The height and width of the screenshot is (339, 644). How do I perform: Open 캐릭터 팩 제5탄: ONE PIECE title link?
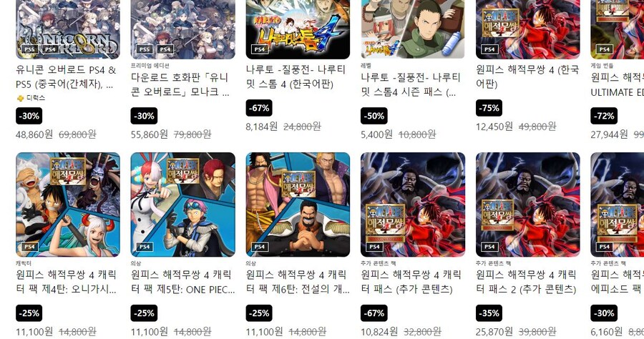coord(182,282)
